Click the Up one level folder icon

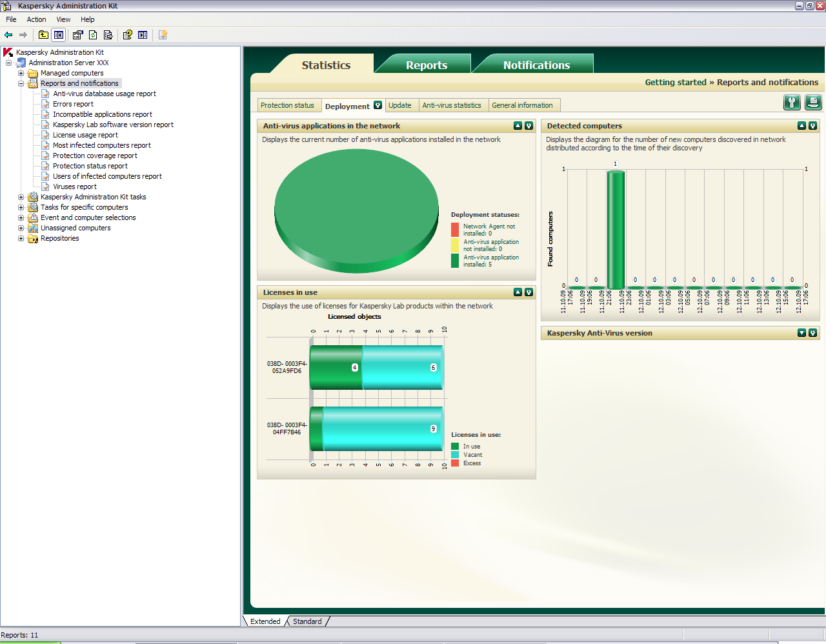point(43,35)
